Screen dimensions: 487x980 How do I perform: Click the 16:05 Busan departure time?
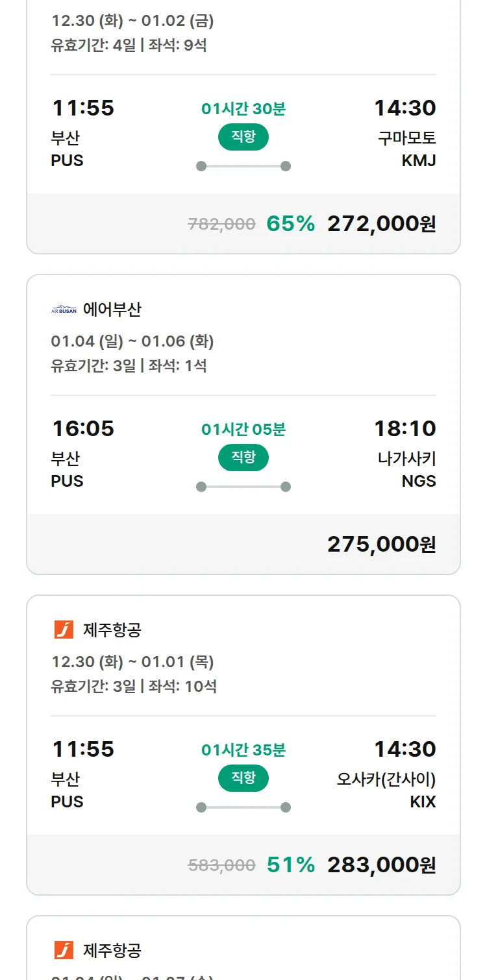coord(83,428)
